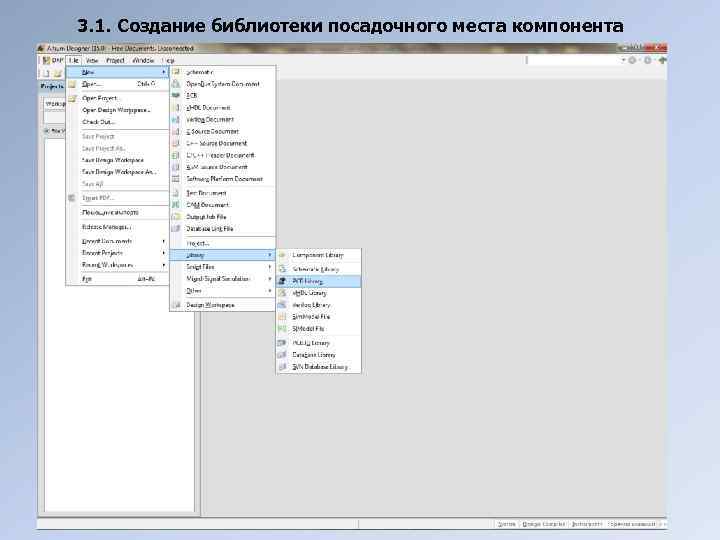The width and height of the screenshot is (720, 540).
Task: Click the New submenu entry
Action: [x=118, y=72]
